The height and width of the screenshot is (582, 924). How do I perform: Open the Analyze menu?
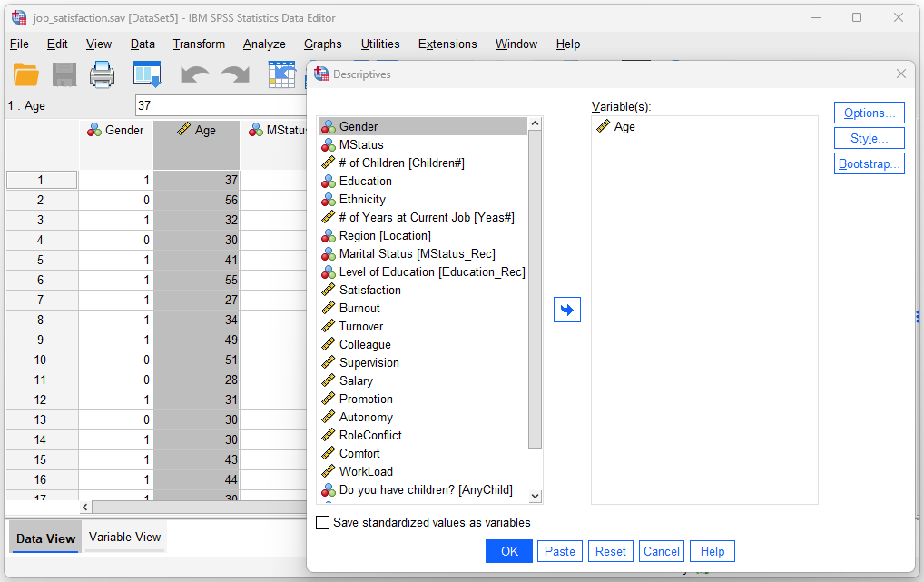click(x=263, y=44)
